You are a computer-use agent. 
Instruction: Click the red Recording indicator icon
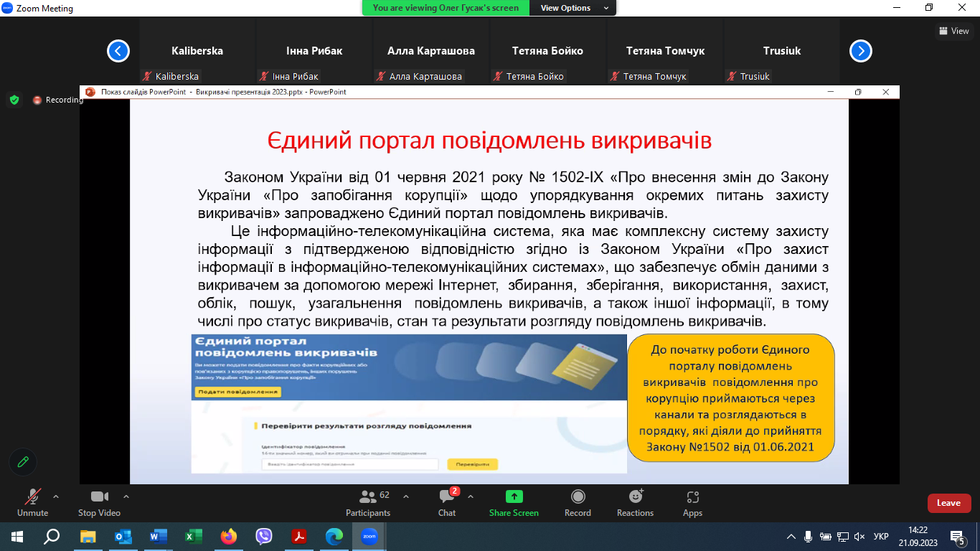point(37,100)
